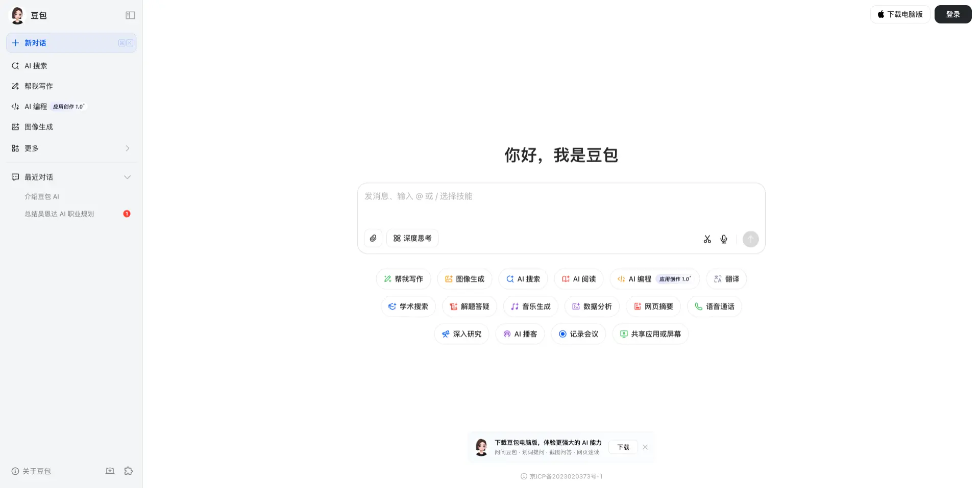Click the attachment paperclip icon
Image resolution: width=980 pixels, height=488 pixels.
pos(373,238)
